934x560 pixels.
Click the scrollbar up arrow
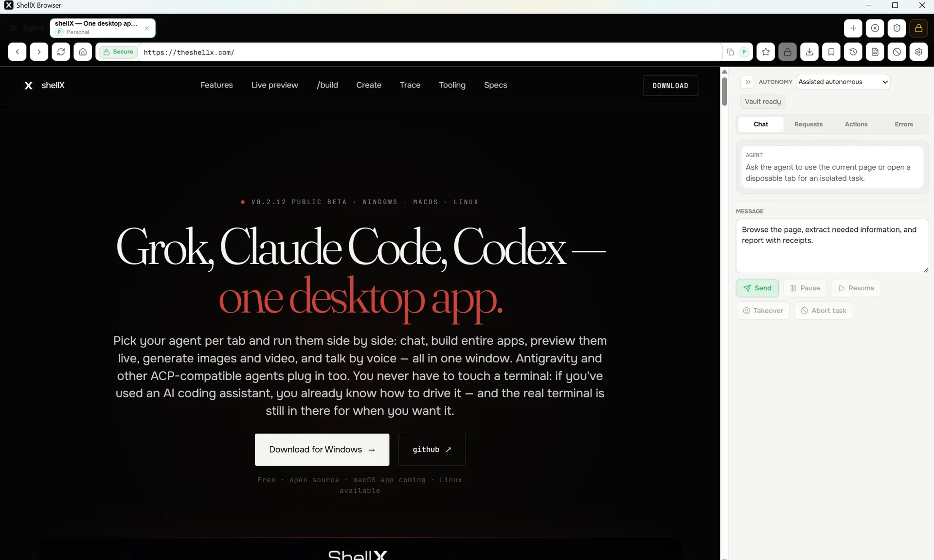tap(724, 71)
